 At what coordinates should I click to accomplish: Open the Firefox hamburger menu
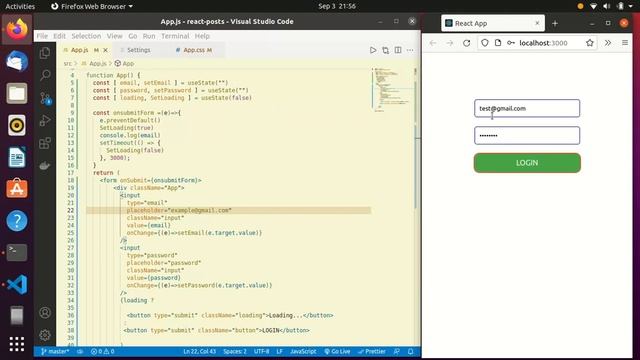[625, 43]
